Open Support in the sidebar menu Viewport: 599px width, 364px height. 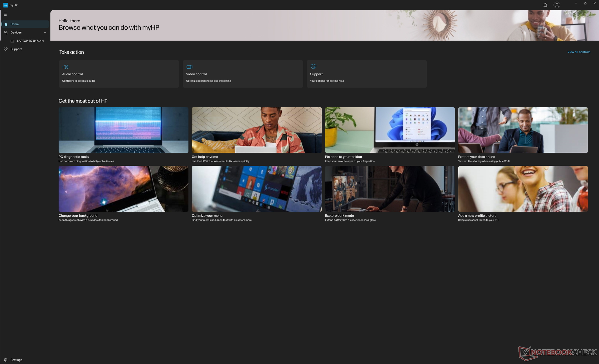(x=16, y=49)
